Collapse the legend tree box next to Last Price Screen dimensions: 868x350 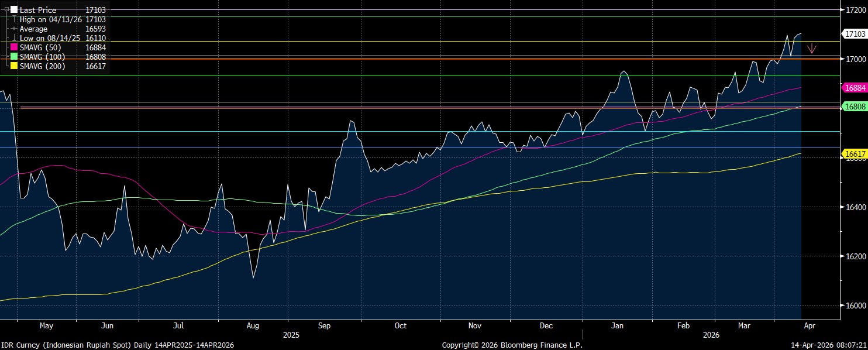coord(6,10)
